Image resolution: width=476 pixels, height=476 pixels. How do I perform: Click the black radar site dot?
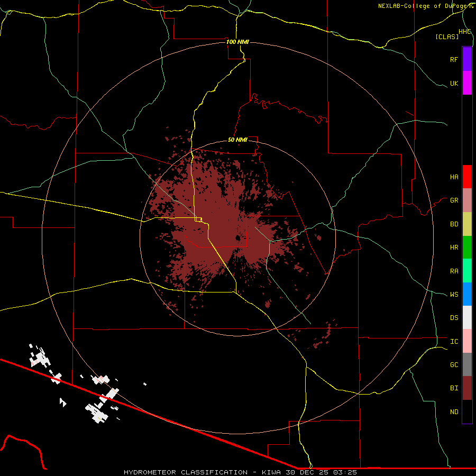(x=238, y=238)
